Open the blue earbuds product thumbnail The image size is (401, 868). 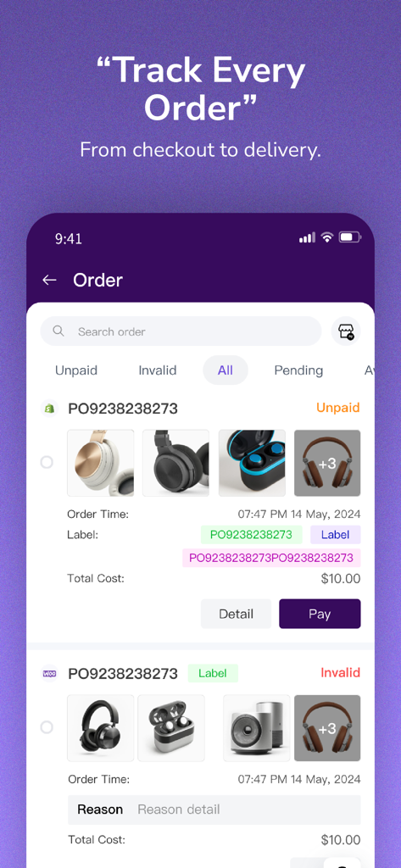point(252,464)
